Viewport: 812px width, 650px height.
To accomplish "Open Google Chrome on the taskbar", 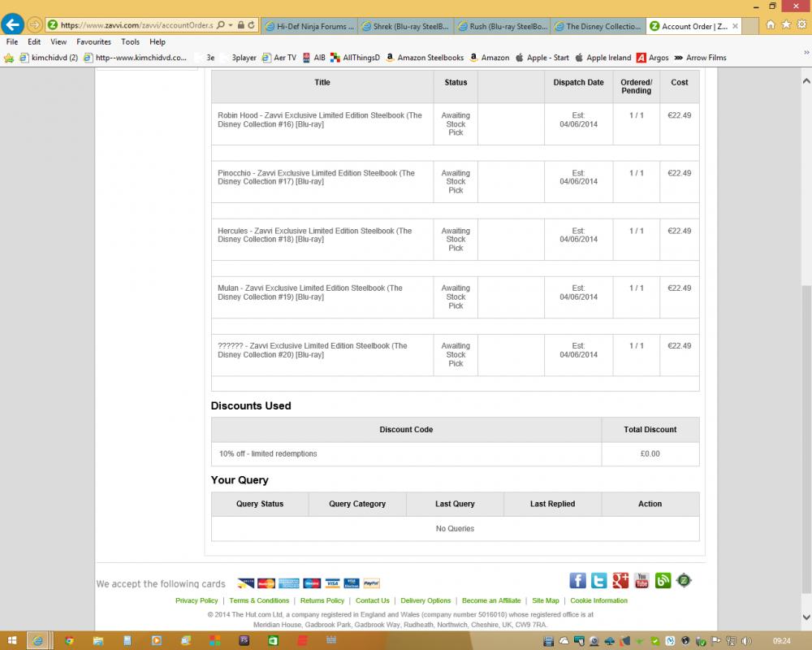I will [69, 641].
